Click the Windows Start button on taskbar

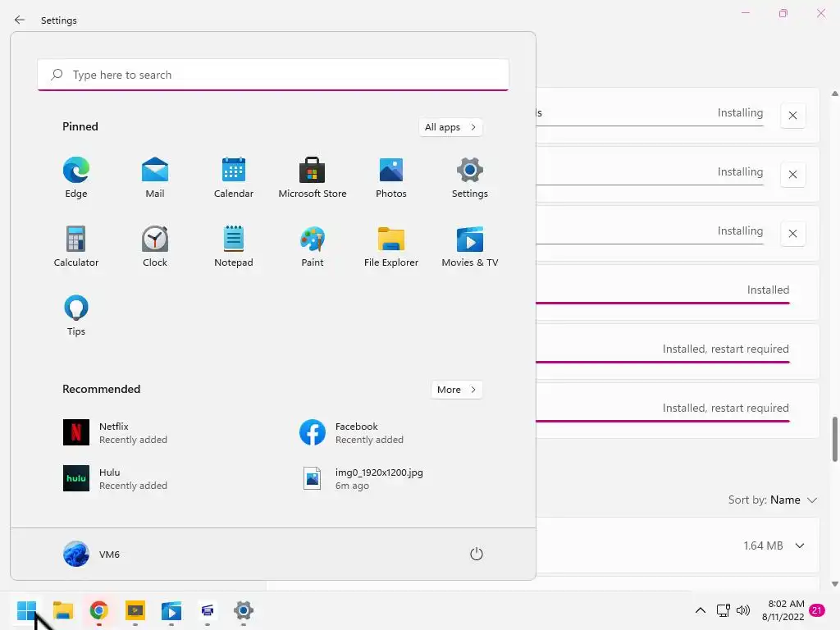coord(26,610)
